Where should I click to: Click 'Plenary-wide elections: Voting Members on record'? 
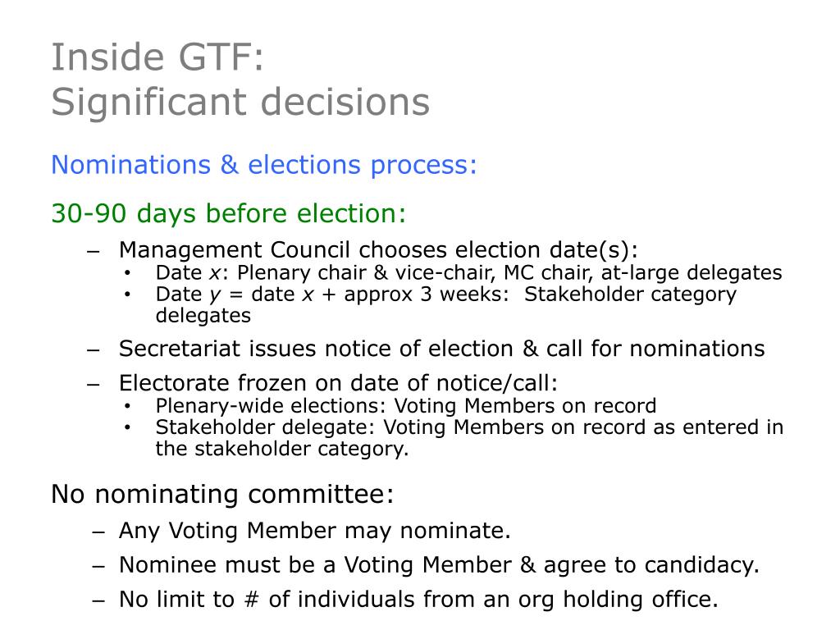pyautogui.click(x=406, y=406)
